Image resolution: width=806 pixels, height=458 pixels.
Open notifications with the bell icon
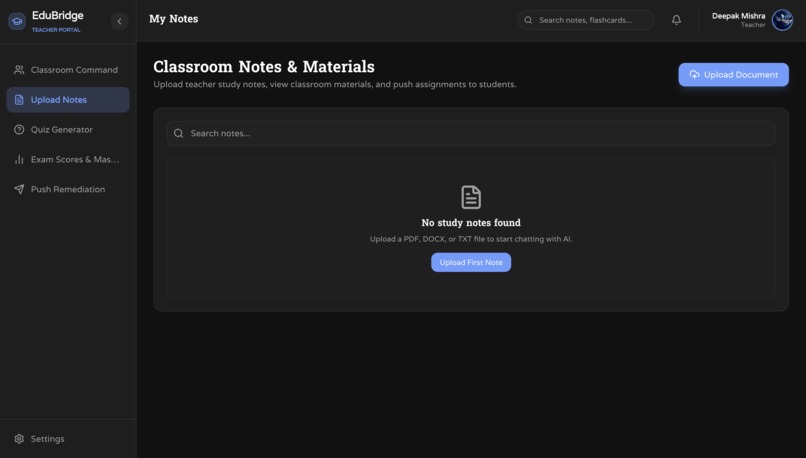pos(676,20)
